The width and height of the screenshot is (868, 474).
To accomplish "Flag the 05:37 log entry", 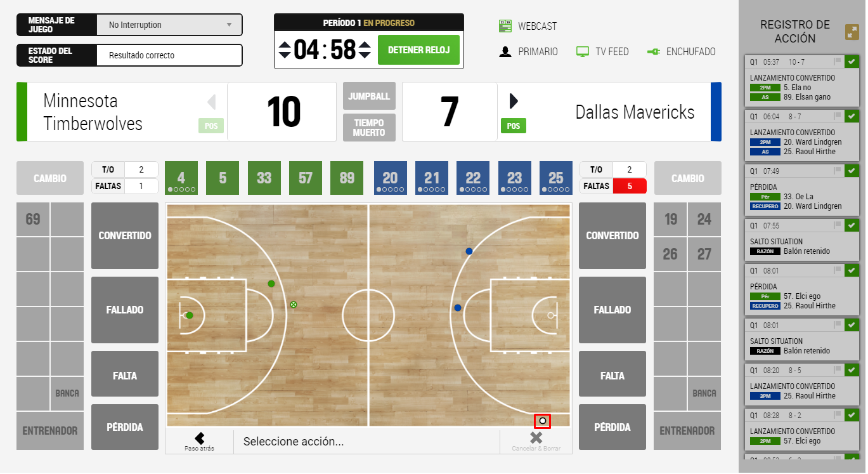I will (x=838, y=62).
